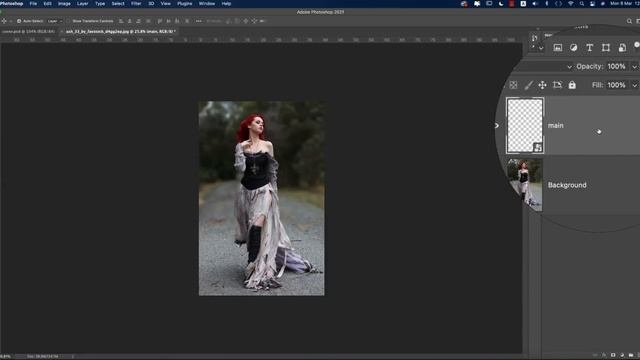Open the blend mode dropdown left of Opacity

(569, 67)
